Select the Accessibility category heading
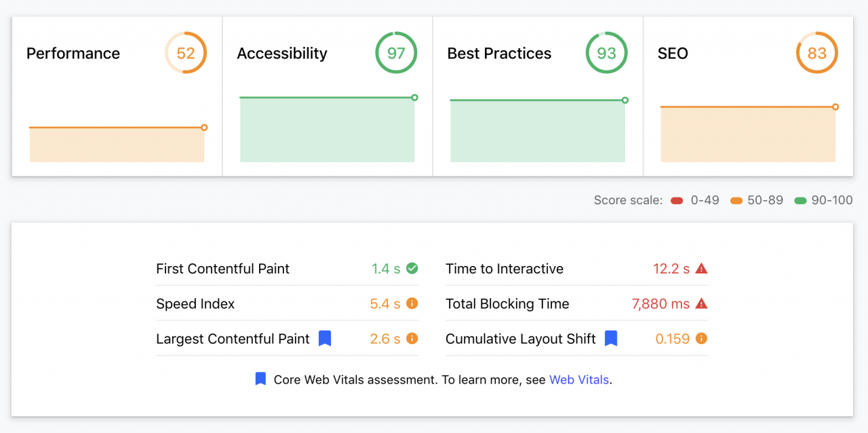The width and height of the screenshot is (868, 433). tap(282, 54)
